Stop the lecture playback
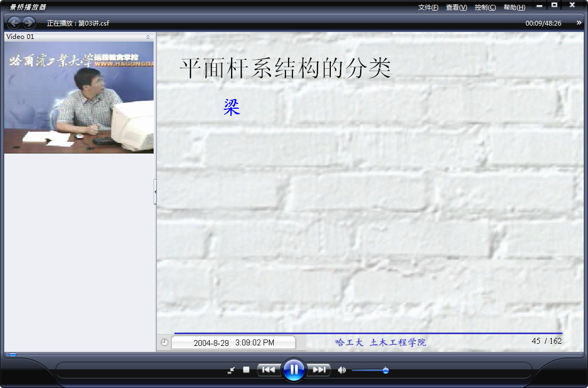This screenshot has width=588, height=388. [246, 370]
